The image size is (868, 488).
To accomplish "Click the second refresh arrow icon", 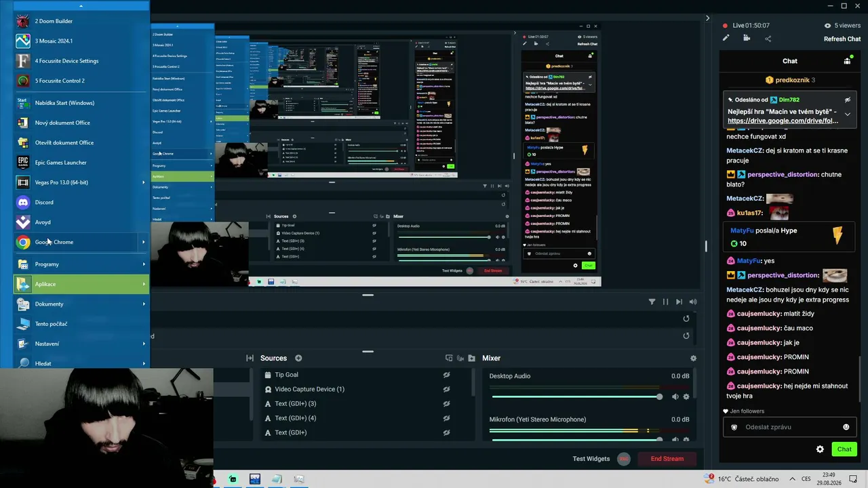I will point(686,335).
